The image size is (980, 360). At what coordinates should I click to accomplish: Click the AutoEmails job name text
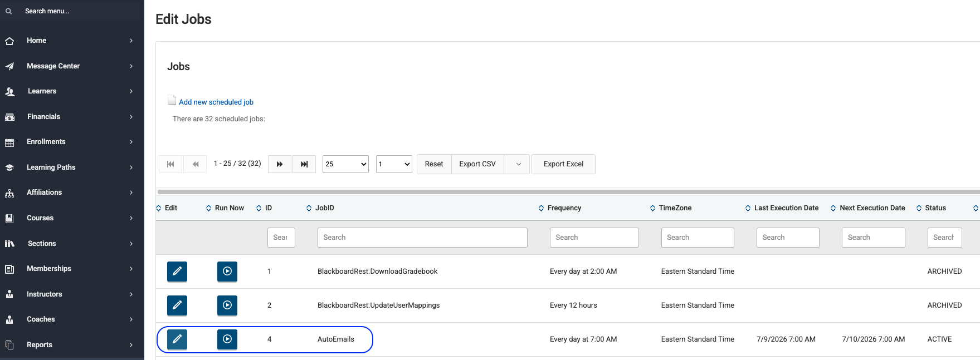(336, 339)
